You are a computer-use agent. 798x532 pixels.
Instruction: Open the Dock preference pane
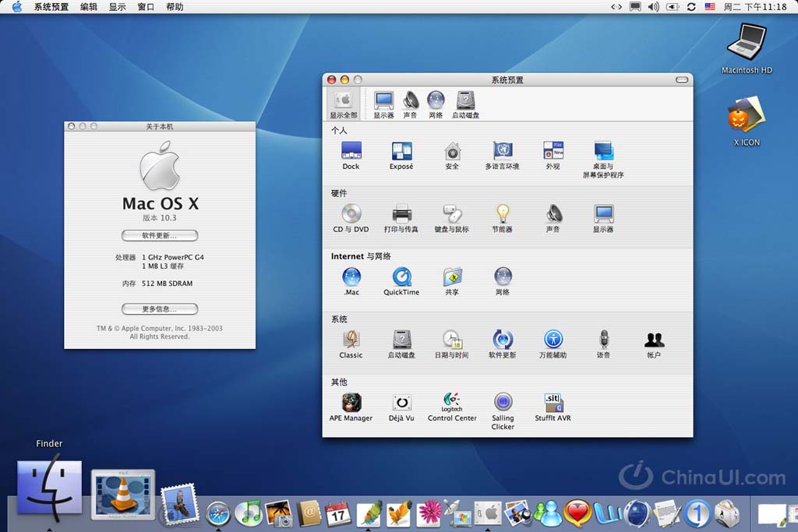351,156
